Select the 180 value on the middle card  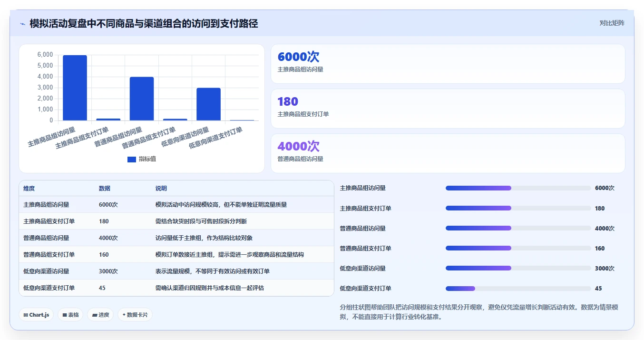(x=288, y=101)
